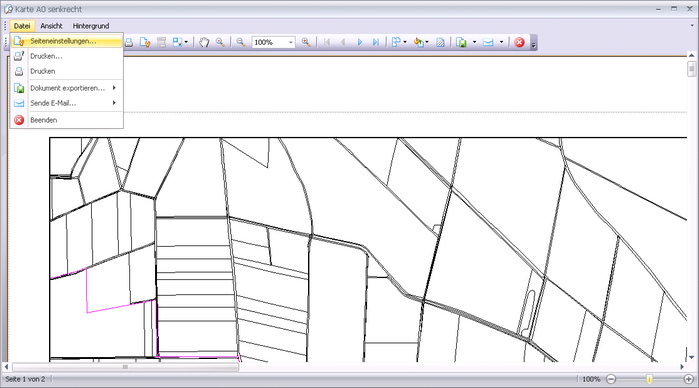699x388 pixels.
Task: Click the red Close Preview toolbar icon
Action: click(519, 42)
